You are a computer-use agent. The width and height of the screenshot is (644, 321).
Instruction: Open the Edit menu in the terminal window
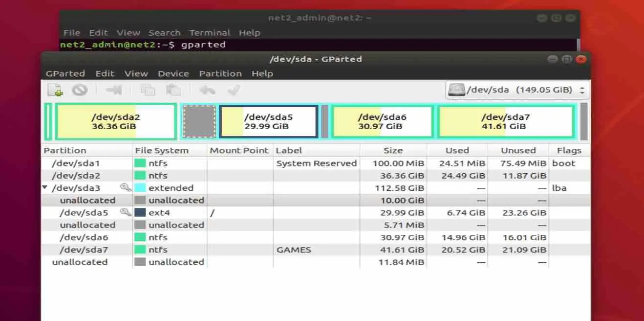point(98,33)
